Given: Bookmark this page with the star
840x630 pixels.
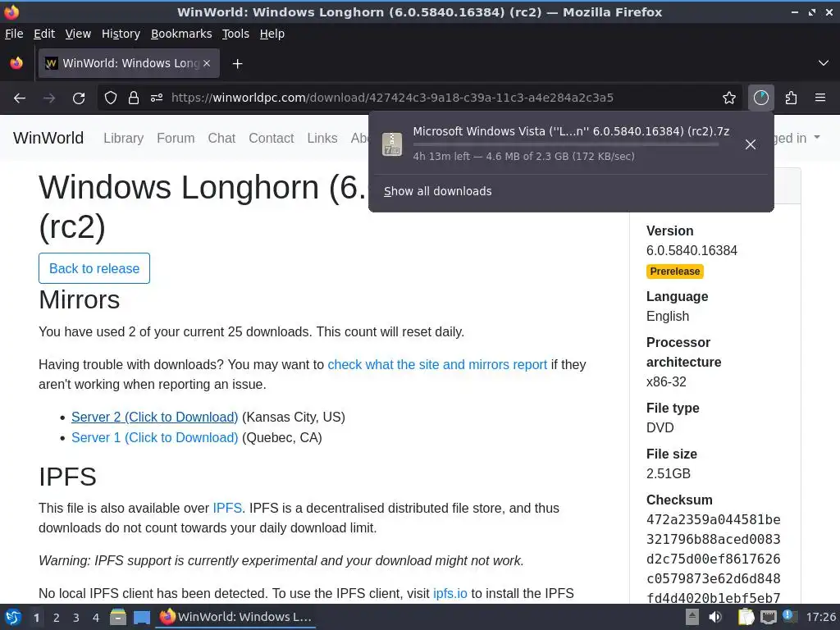Looking at the screenshot, I should (x=729, y=98).
